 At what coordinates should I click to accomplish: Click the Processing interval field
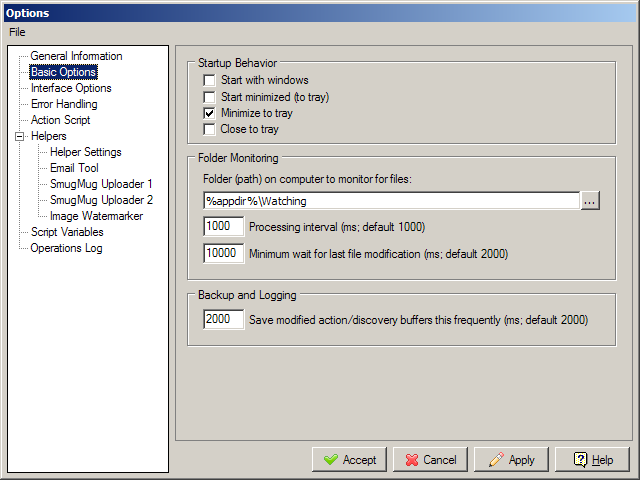tap(223, 227)
